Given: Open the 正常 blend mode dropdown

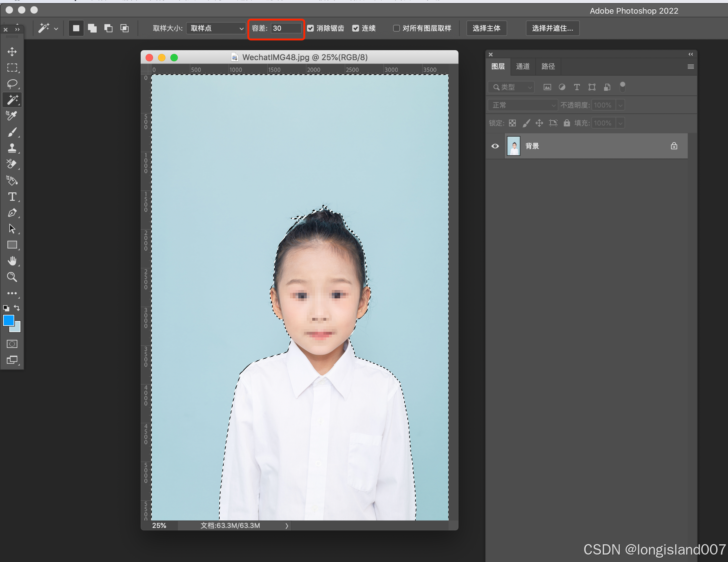Looking at the screenshot, I should pos(522,105).
